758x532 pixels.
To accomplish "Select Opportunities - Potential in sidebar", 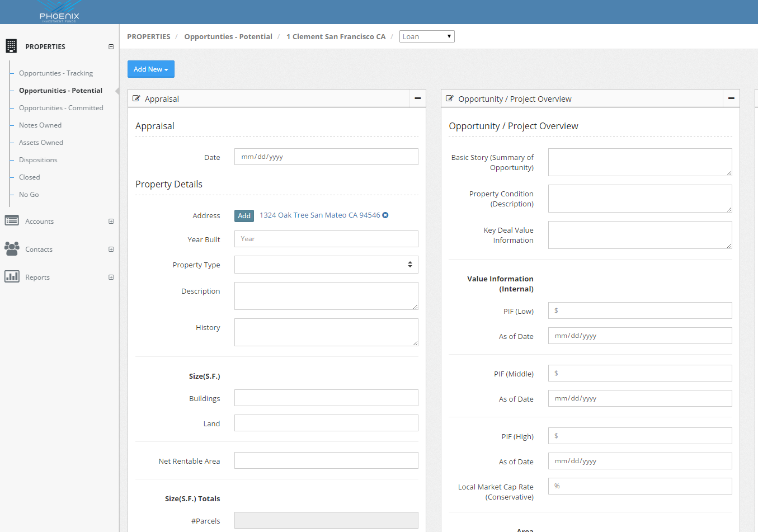I will tap(60, 90).
